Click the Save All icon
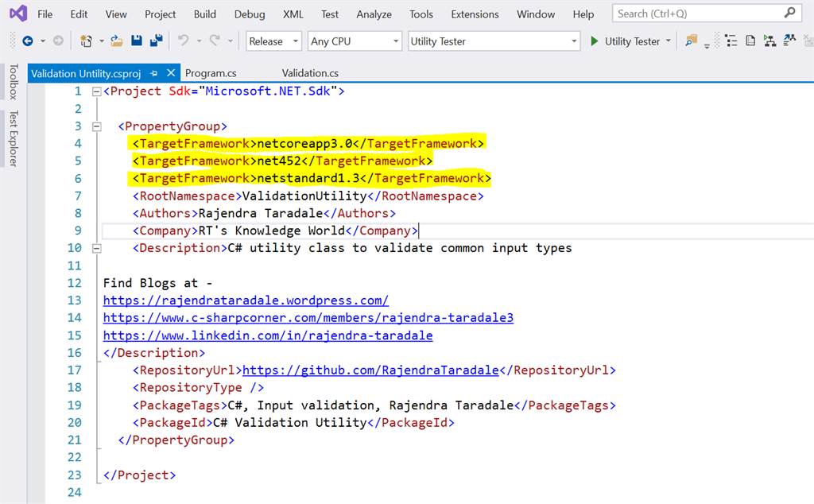This screenshot has height=504, width=814. pyautogui.click(x=156, y=41)
